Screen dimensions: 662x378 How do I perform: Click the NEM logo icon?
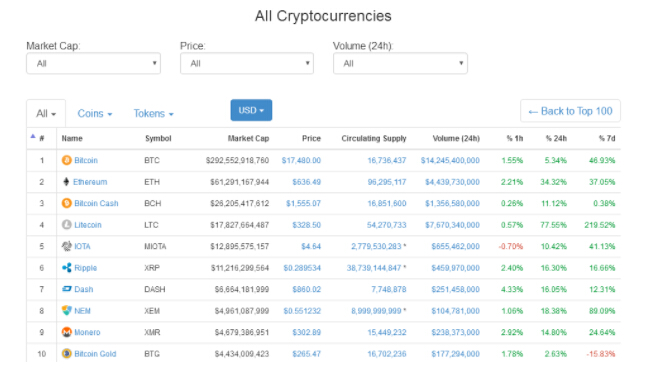pyautogui.click(x=67, y=310)
